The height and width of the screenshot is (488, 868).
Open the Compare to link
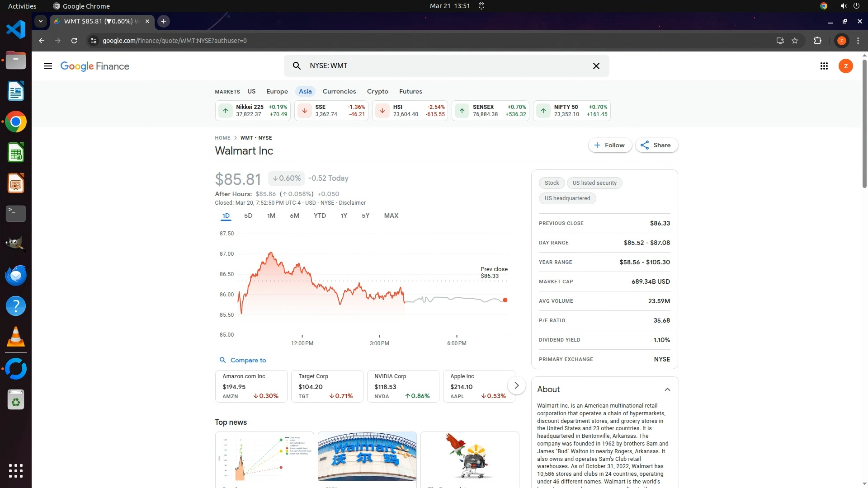pos(248,360)
